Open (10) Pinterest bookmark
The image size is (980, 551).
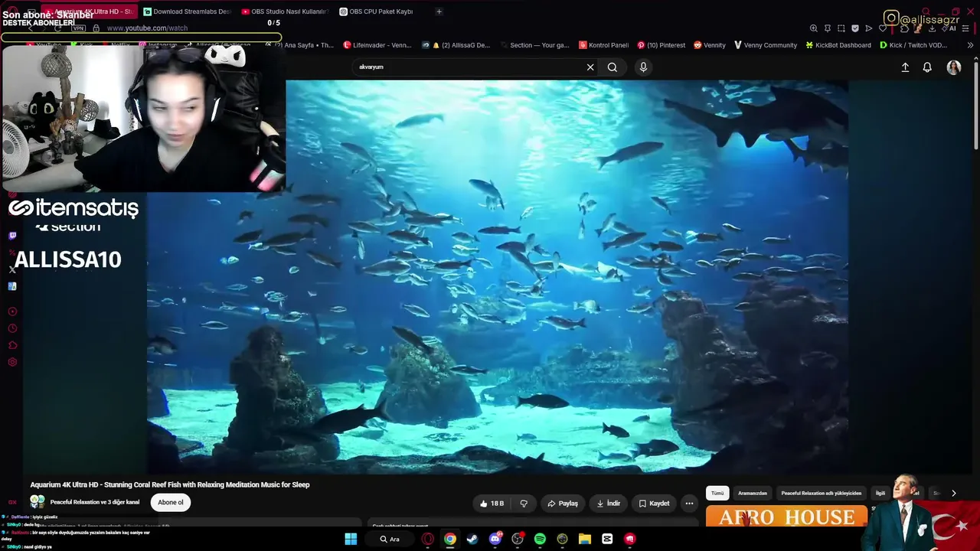tap(661, 45)
